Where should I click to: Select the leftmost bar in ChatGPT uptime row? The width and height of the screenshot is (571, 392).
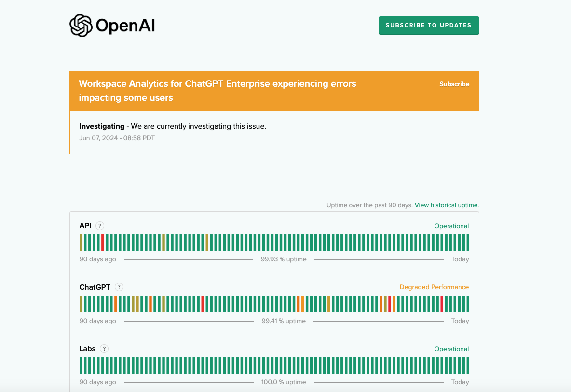[81, 304]
